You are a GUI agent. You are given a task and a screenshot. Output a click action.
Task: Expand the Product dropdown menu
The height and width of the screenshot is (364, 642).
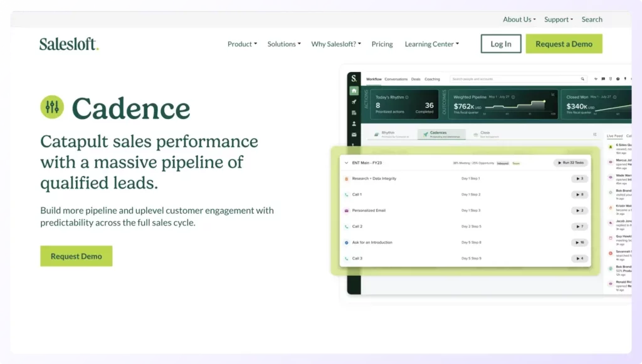(242, 44)
